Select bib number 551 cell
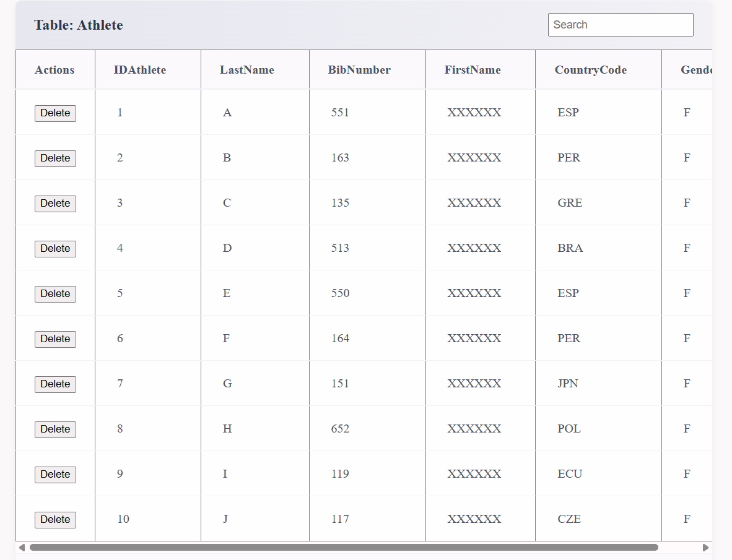 pyautogui.click(x=367, y=113)
